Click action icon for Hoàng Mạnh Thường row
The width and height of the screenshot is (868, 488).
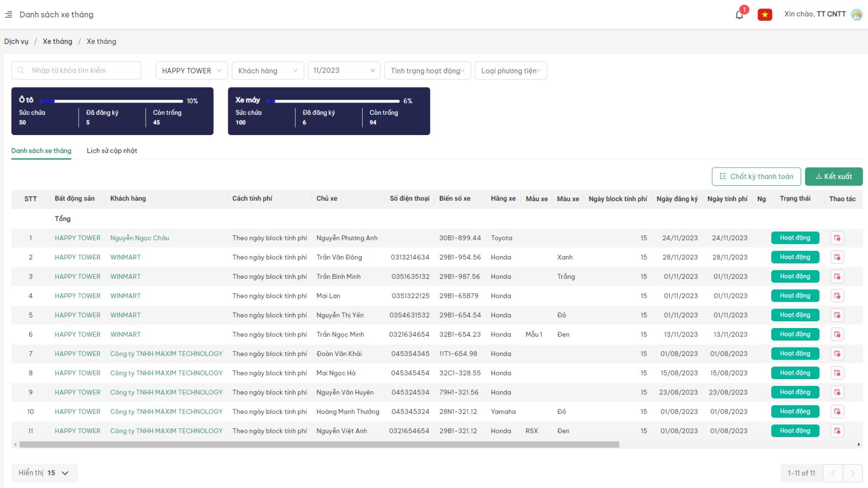[x=837, y=412]
